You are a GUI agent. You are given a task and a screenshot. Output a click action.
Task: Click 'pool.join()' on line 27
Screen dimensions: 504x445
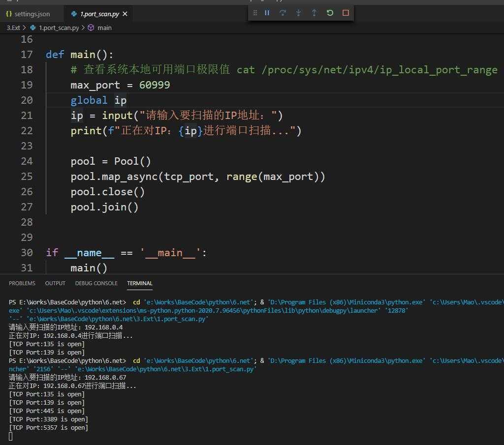pyautogui.click(x=104, y=207)
